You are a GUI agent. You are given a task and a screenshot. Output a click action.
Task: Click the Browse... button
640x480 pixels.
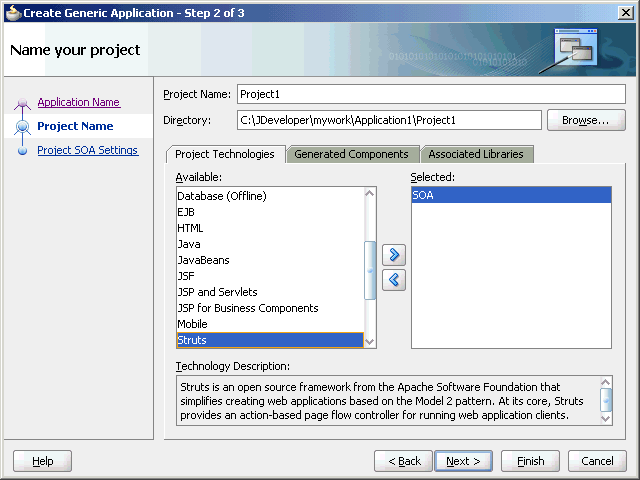click(586, 120)
